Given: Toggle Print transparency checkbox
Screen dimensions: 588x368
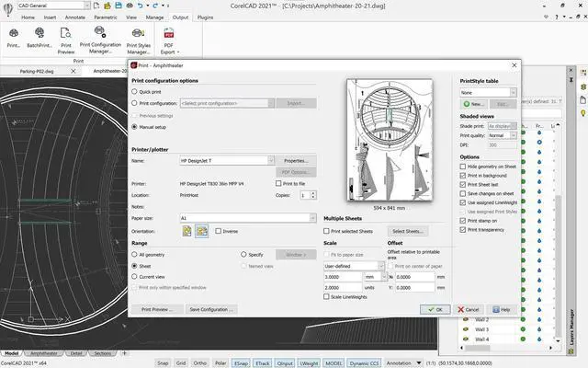Looking at the screenshot, I should pyautogui.click(x=463, y=230).
